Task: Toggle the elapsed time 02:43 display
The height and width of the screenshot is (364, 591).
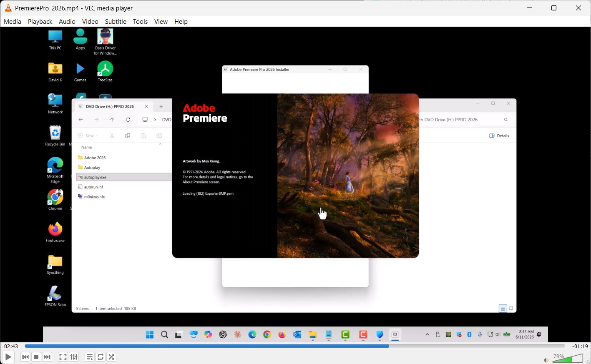Action: [11, 346]
